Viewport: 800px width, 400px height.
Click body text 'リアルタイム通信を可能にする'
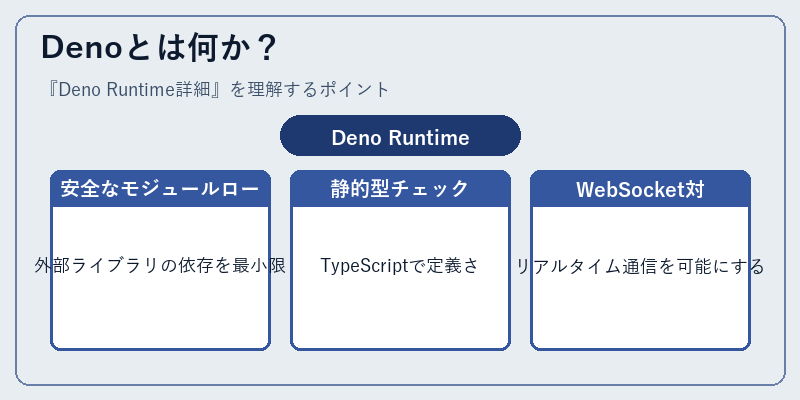click(x=640, y=266)
